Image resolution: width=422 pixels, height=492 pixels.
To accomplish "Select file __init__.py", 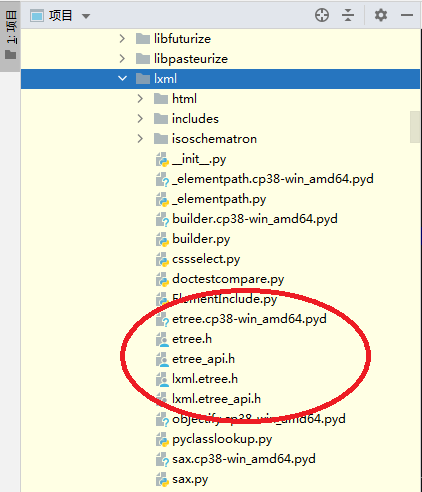I will click(x=199, y=159).
